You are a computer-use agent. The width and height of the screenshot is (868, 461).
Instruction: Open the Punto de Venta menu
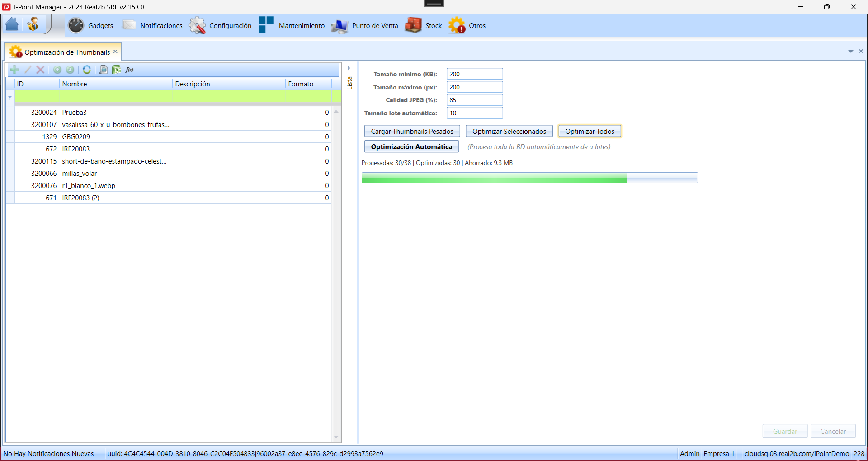pyautogui.click(x=375, y=26)
